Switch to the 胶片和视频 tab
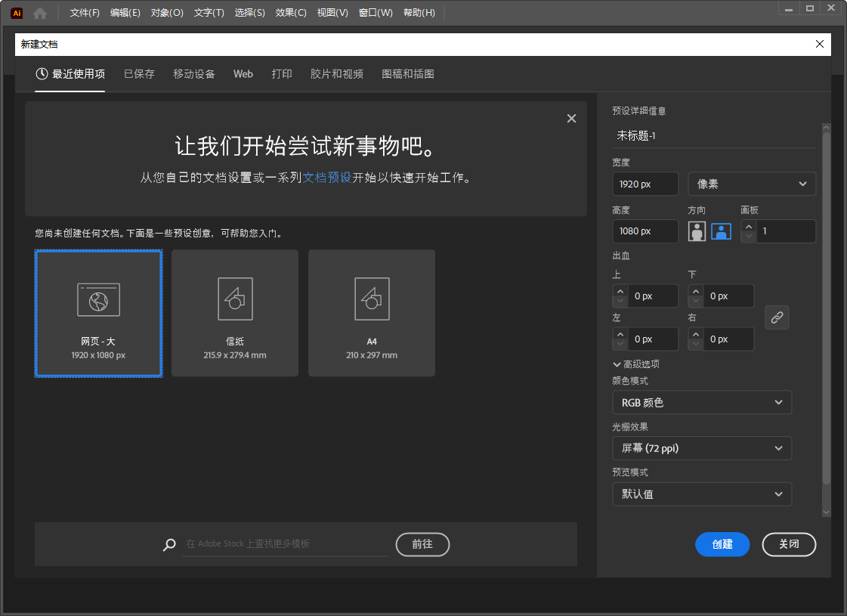Image resolution: width=847 pixels, height=616 pixels. coord(336,73)
